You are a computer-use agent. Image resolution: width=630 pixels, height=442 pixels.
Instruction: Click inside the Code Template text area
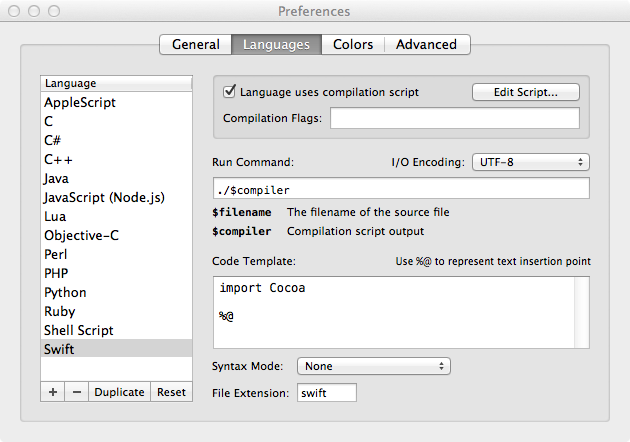(x=400, y=312)
